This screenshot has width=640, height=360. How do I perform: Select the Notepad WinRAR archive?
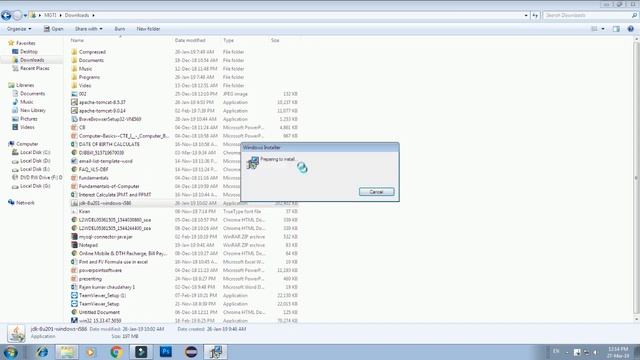pyautogui.click(x=88, y=245)
